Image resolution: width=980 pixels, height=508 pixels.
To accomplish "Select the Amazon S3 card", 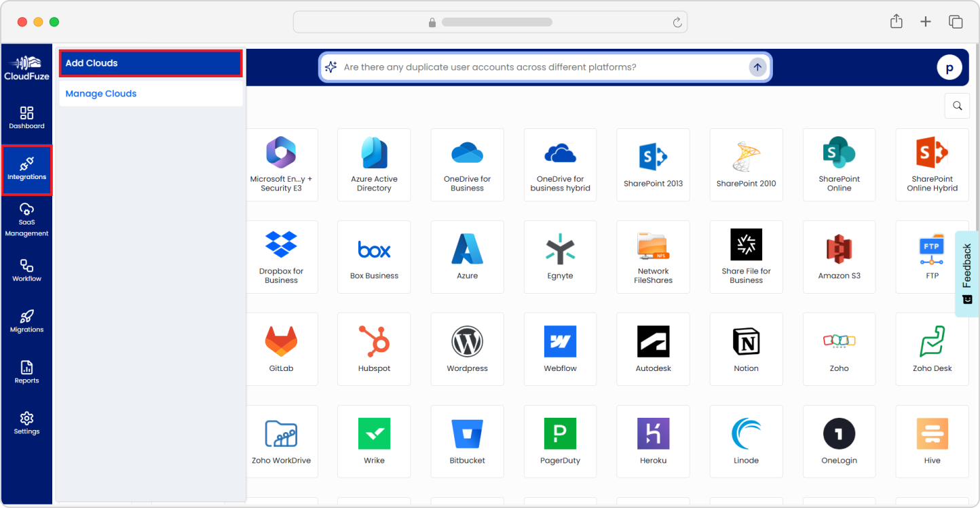I will (x=839, y=257).
